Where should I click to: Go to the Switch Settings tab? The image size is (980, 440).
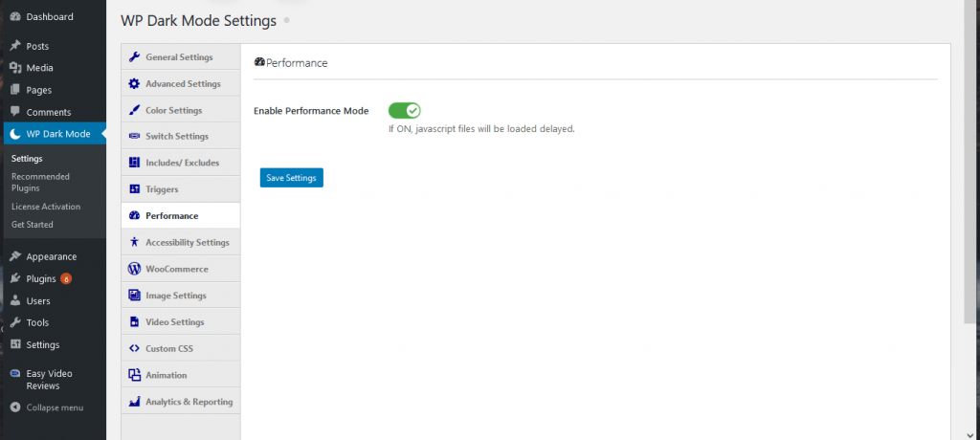coord(181,136)
